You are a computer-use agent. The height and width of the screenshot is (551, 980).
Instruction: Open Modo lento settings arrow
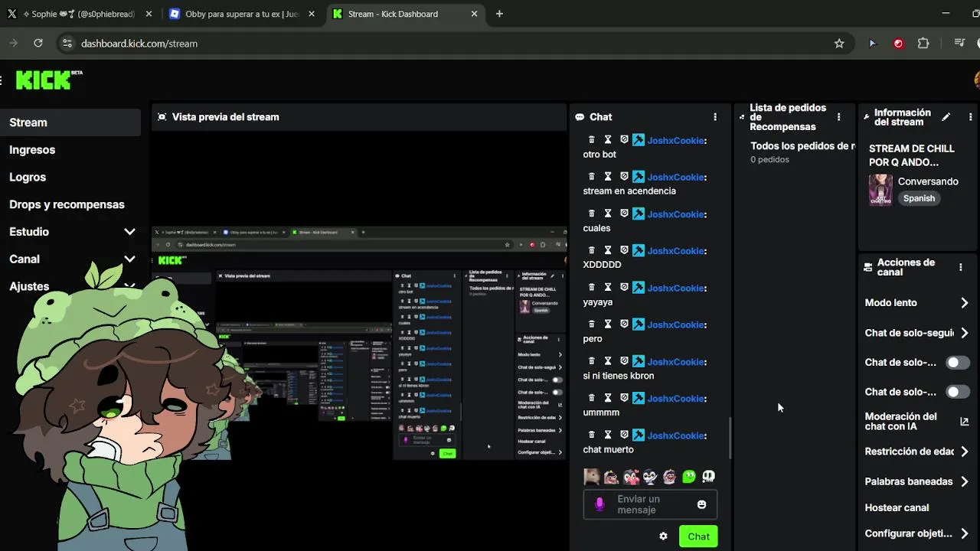[964, 303]
